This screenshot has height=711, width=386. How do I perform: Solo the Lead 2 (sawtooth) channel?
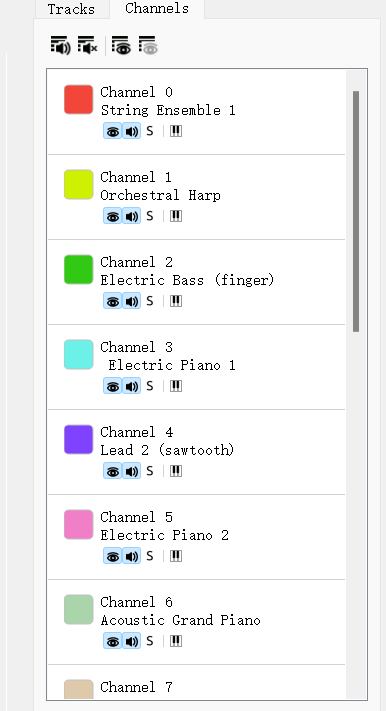pos(150,472)
